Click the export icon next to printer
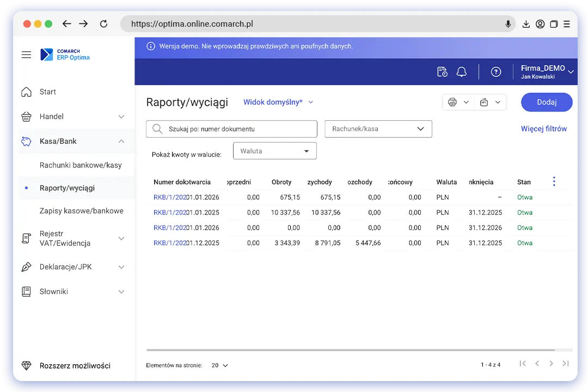Viewport: 588px width, 392px height. [484, 102]
